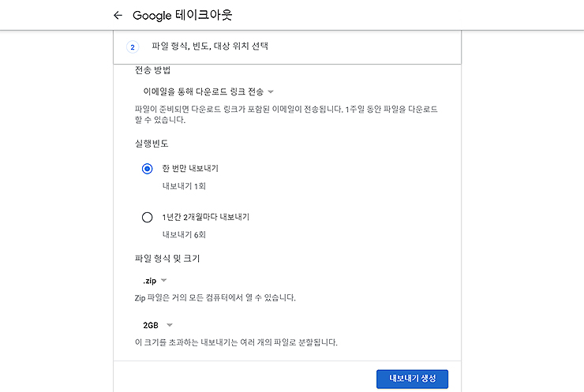This screenshot has width=584, height=392.
Task: Select the 한 번만 내보내기 radio button
Action: (x=147, y=169)
